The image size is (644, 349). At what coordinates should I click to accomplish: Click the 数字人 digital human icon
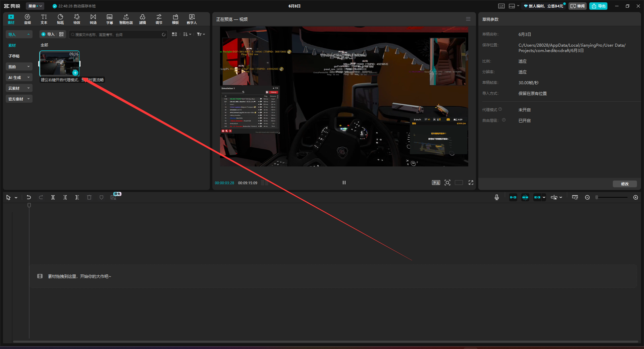[192, 19]
